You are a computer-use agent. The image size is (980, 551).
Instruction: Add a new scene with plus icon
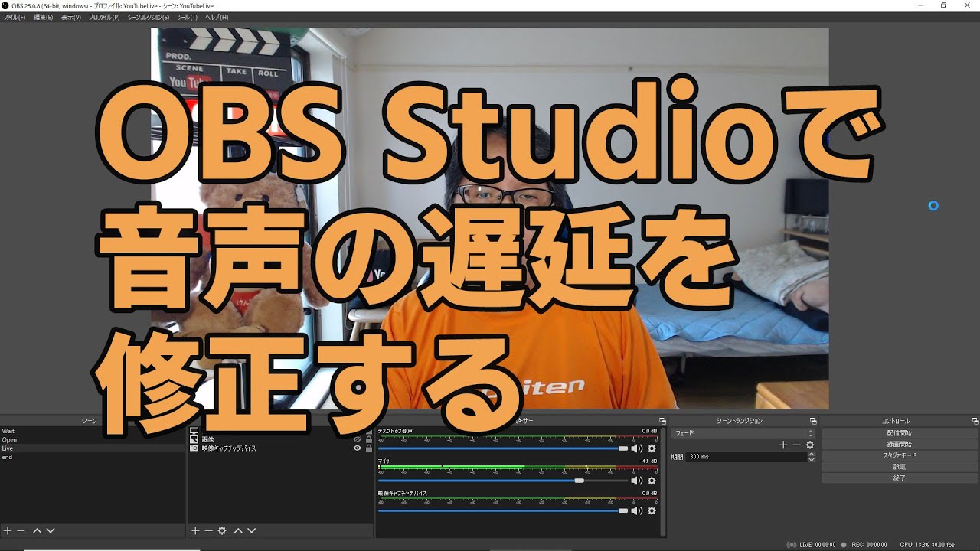pyautogui.click(x=8, y=530)
